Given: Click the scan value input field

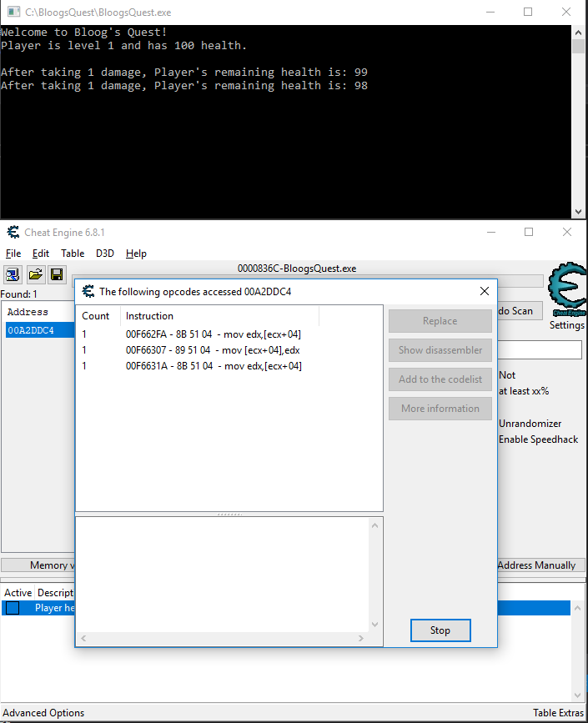Looking at the screenshot, I should point(540,350).
